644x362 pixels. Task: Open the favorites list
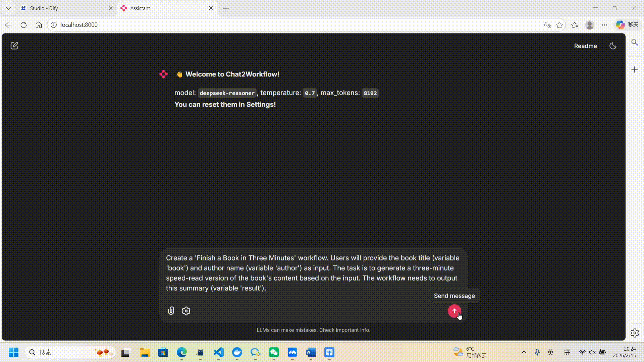click(x=575, y=25)
